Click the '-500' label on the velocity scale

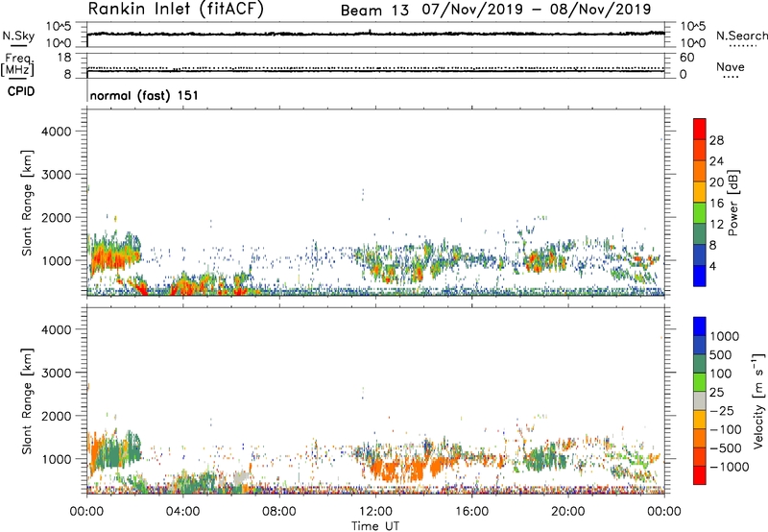[x=725, y=448]
